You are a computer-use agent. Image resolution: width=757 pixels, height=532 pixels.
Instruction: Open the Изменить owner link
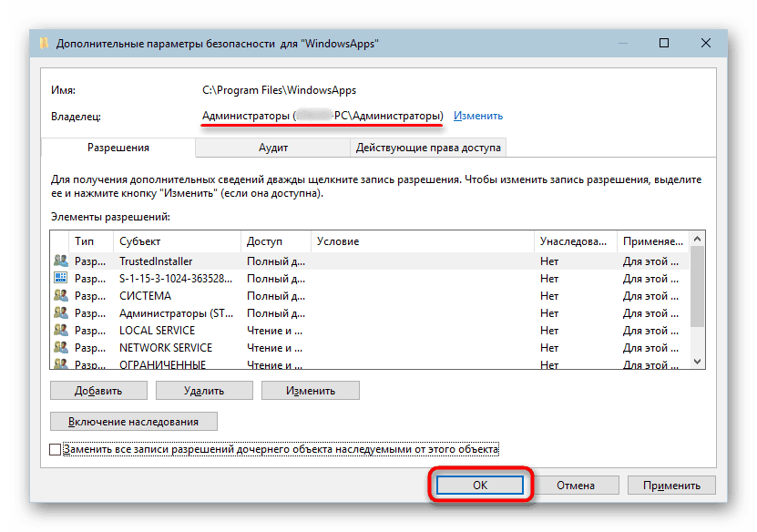(x=477, y=117)
